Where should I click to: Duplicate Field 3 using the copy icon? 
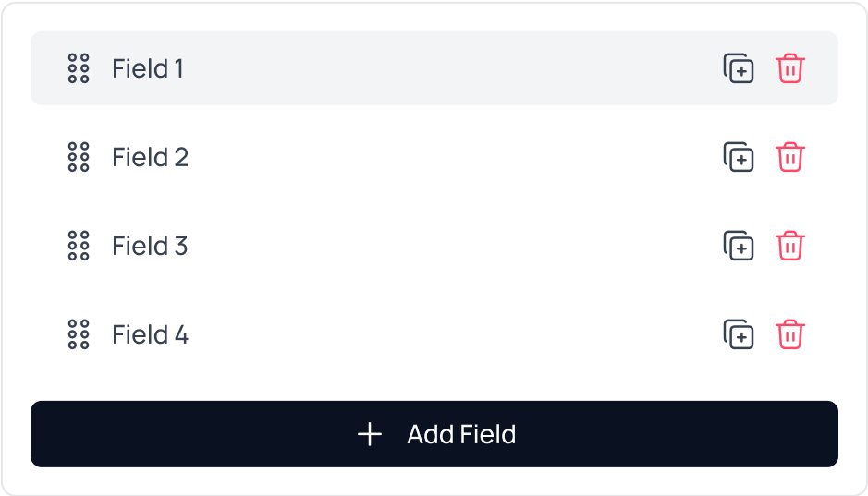(738, 246)
